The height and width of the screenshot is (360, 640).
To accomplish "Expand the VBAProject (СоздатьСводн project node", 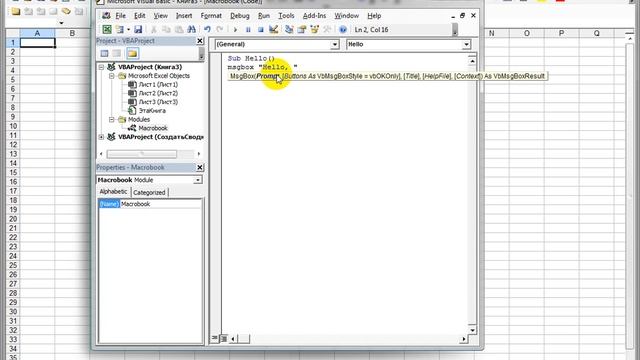I will 101,137.
